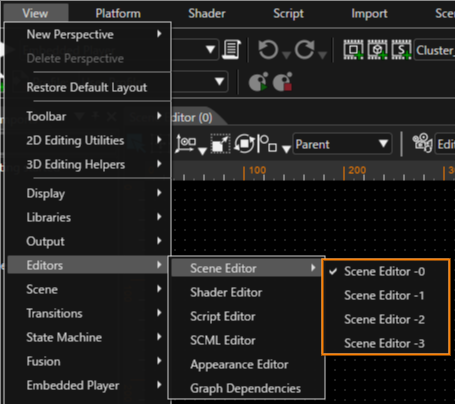Toggle Scene Editor -0 checked item
This screenshot has height=404, width=455.
click(x=386, y=271)
